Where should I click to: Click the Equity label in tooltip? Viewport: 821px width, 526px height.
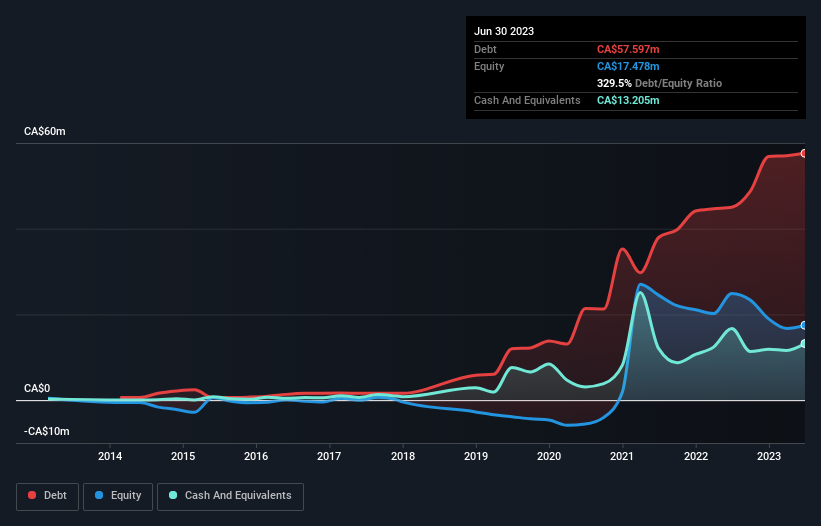tap(489, 66)
